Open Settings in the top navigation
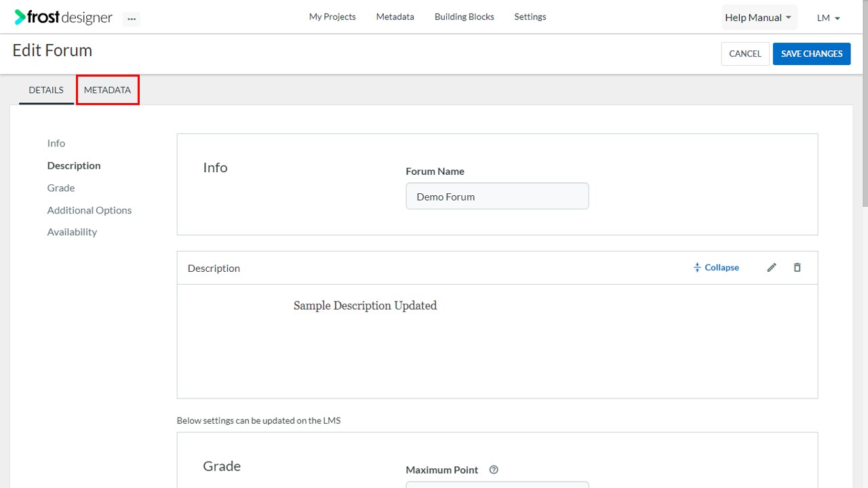The height and width of the screenshot is (488, 868). pos(530,17)
